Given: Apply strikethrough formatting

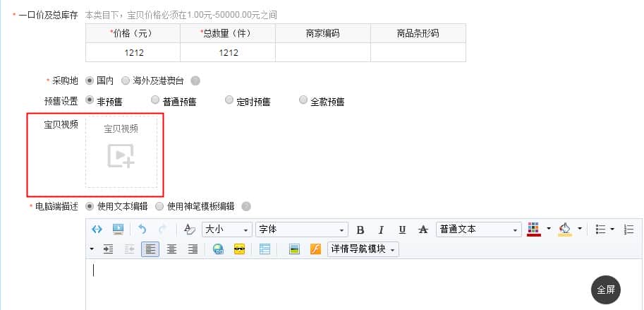Looking at the screenshot, I should [x=423, y=229].
